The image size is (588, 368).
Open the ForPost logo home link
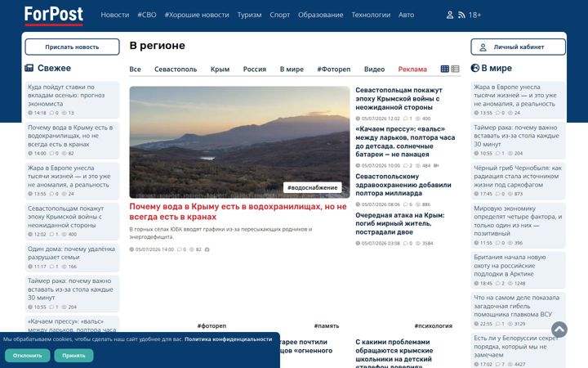(54, 16)
